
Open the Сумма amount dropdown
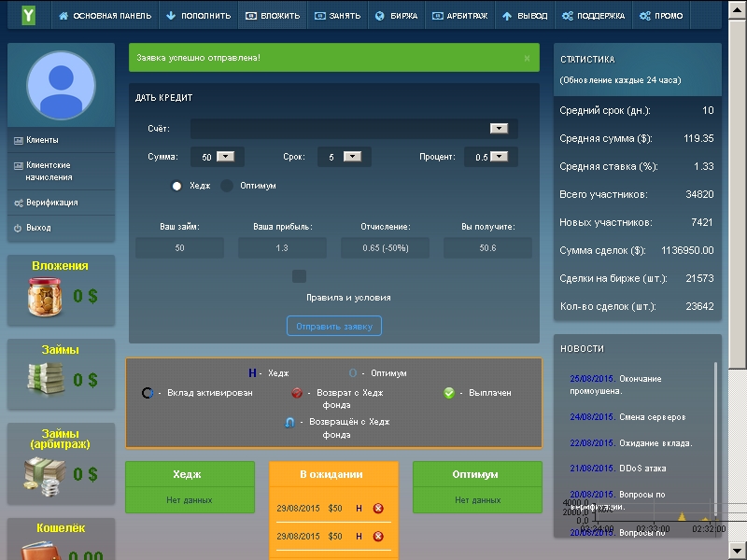pos(225,156)
